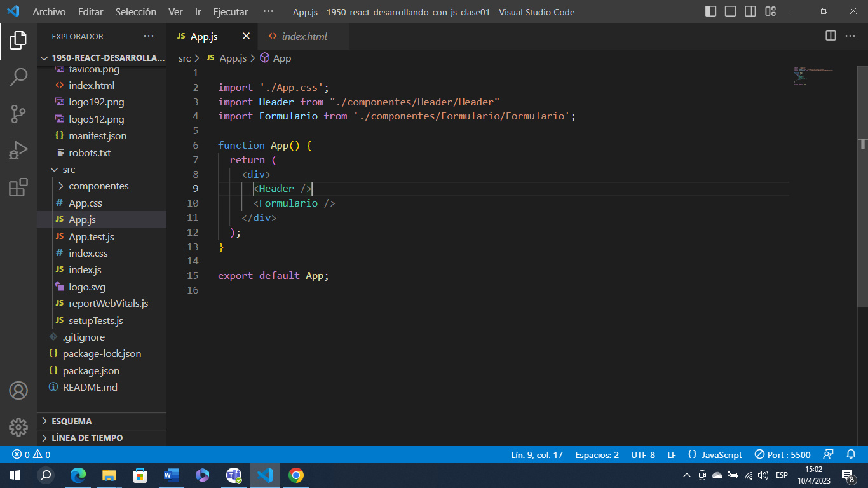Collapse the src folder

102,170
